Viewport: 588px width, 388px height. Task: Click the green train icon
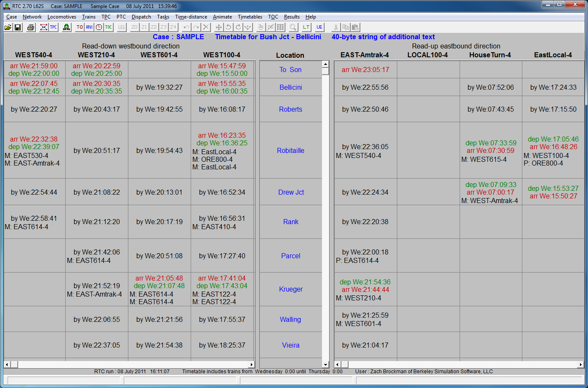pyautogui.click(x=66, y=27)
